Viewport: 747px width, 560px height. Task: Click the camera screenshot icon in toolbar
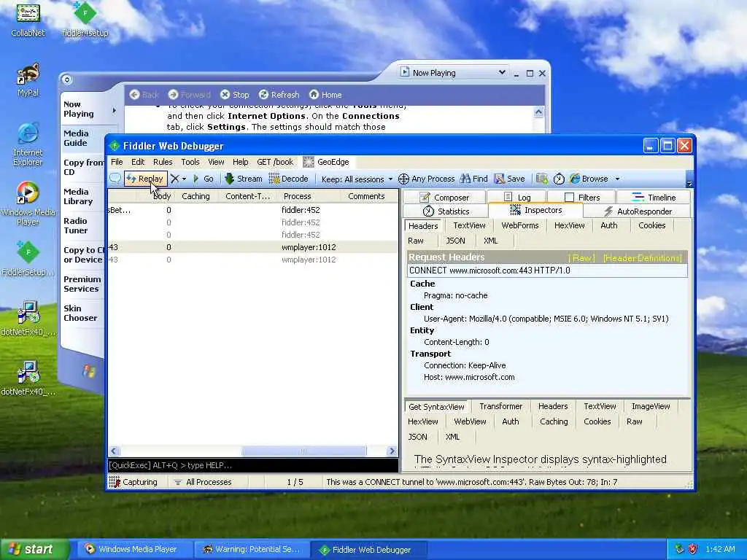[542, 179]
